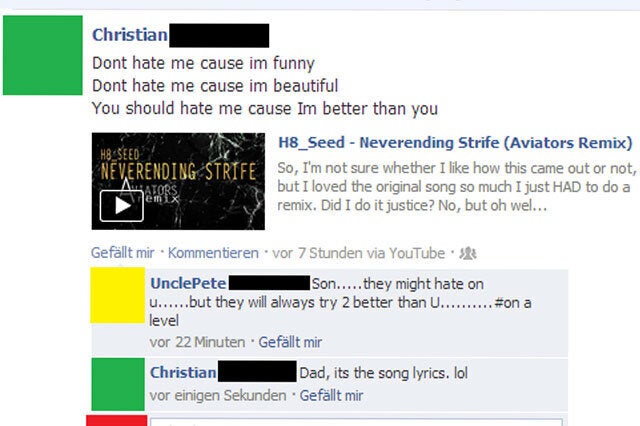Like the post with Gefällt mir
The width and height of the screenshot is (640, 426).
(122, 253)
